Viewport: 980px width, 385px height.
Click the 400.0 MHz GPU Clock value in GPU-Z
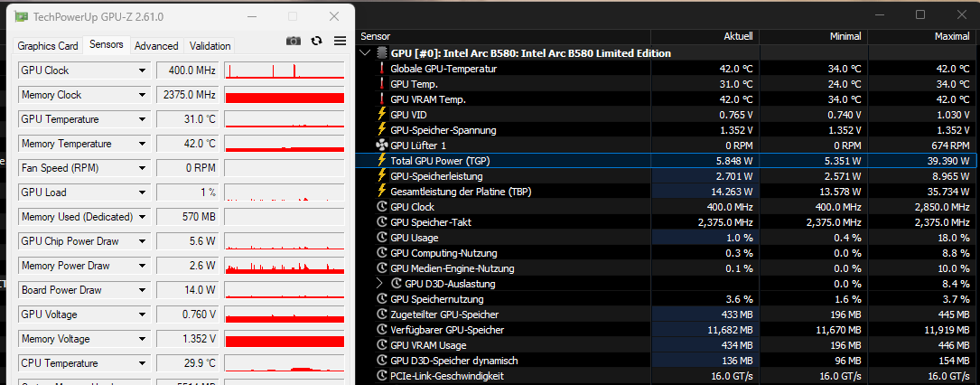click(188, 70)
